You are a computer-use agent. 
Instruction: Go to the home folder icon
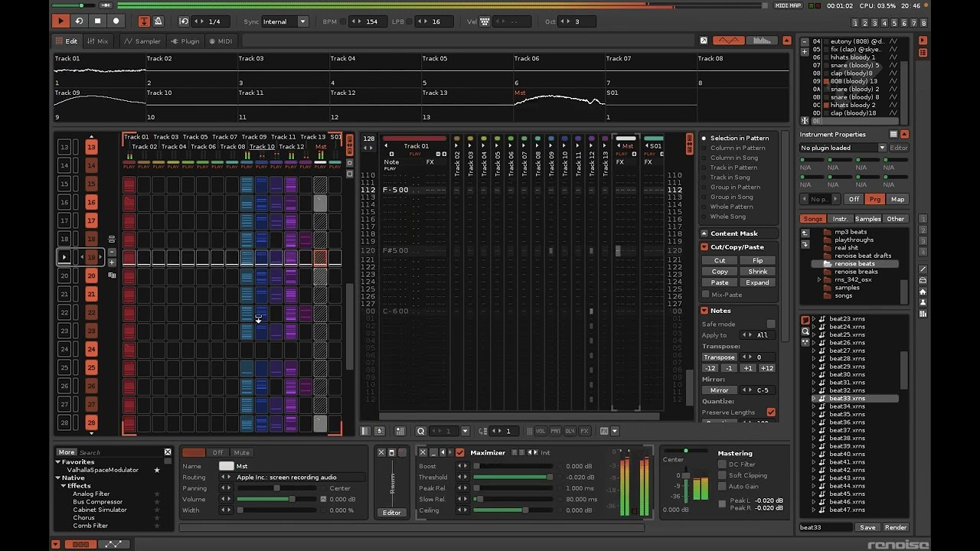(923, 292)
